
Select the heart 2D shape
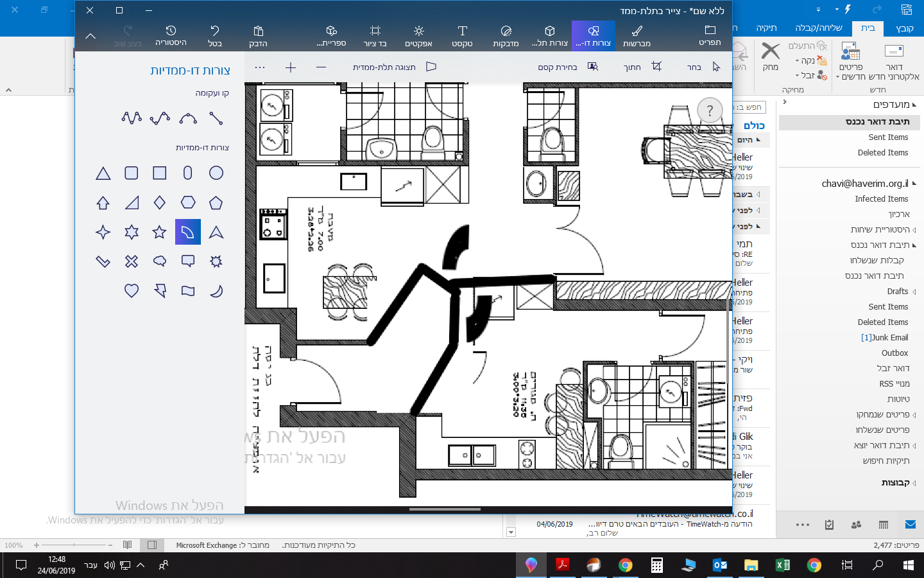[132, 291]
